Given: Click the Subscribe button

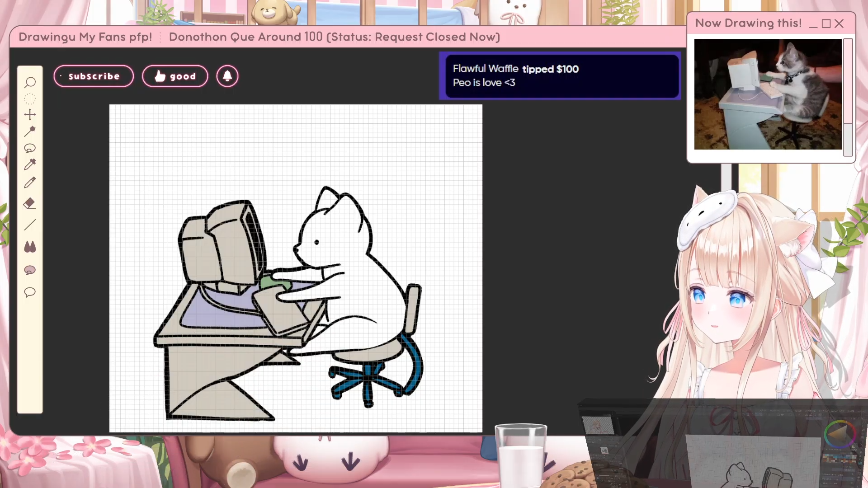Looking at the screenshot, I should pos(94,76).
